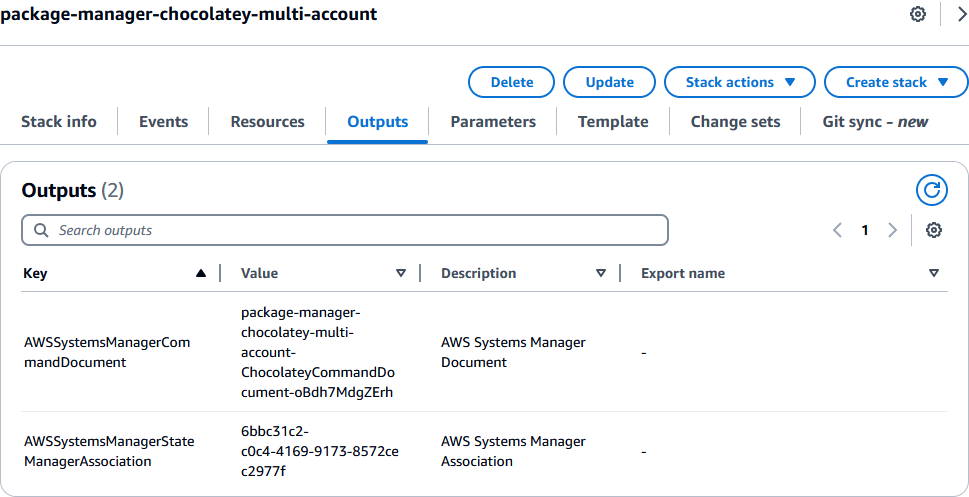Sort by Description column arrow
Image resolution: width=969 pixels, height=497 pixels.
pyautogui.click(x=601, y=273)
